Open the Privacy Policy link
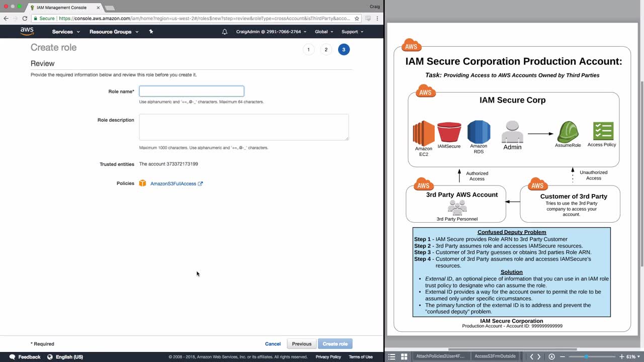644x362 pixels. (329, 357)
